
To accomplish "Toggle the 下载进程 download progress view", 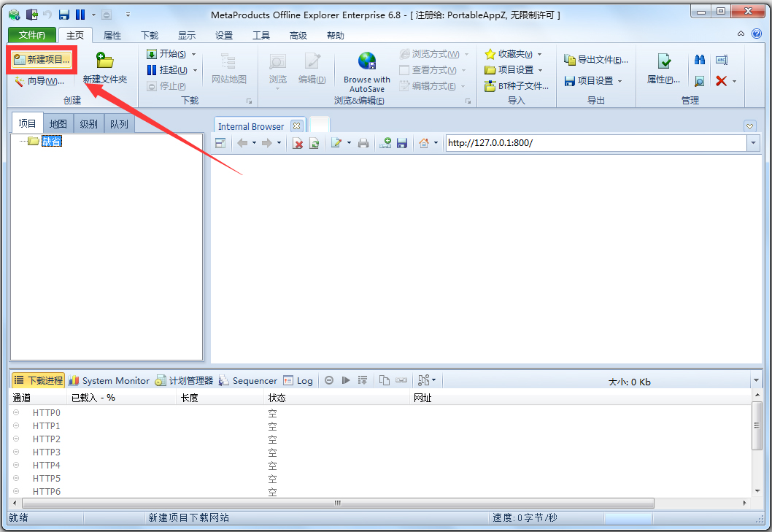I will 38,380.
